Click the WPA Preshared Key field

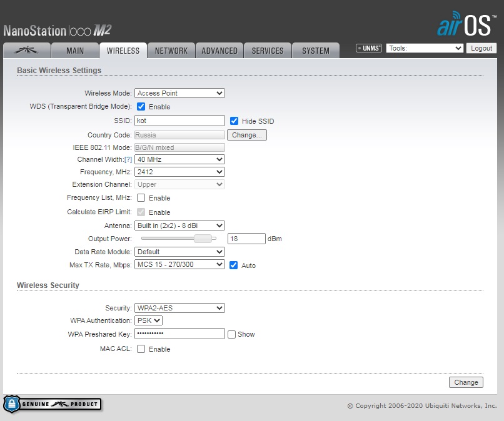[179, 334]
